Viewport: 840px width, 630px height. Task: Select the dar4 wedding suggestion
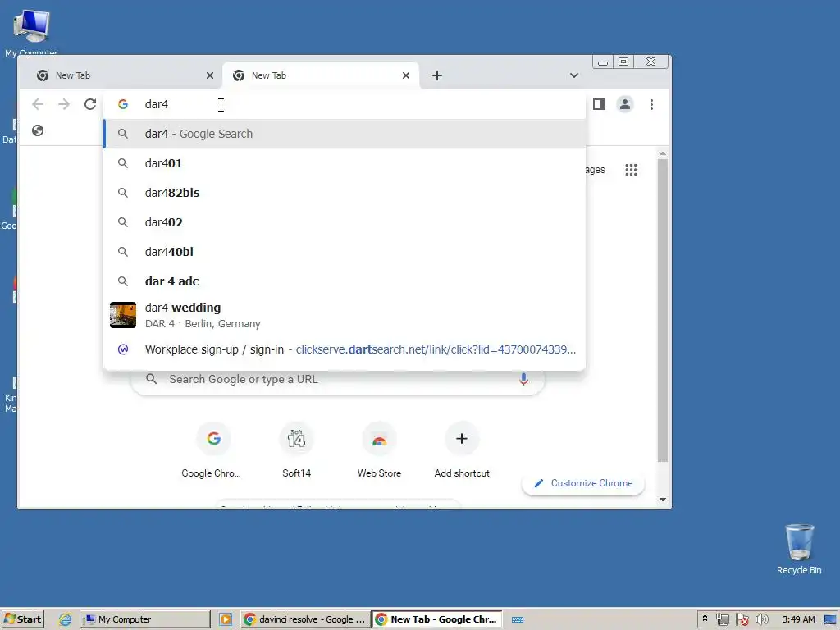click(x=345, y=315)
